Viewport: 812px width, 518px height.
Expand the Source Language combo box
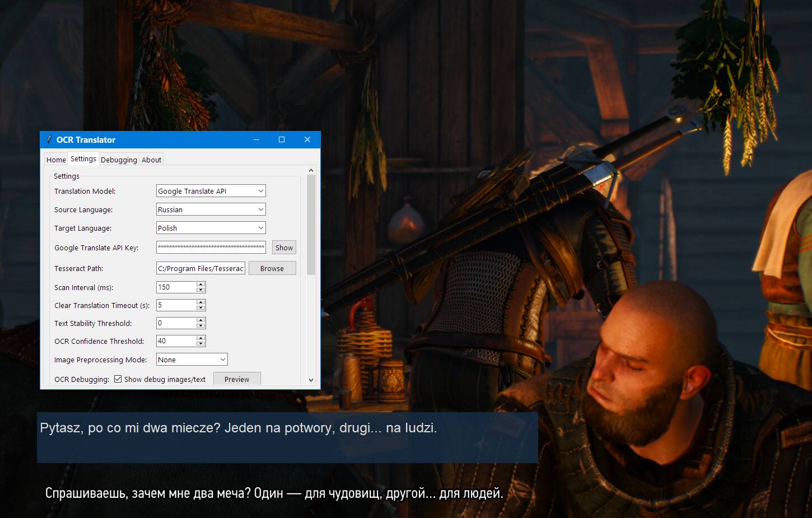(x=211, y=209)
